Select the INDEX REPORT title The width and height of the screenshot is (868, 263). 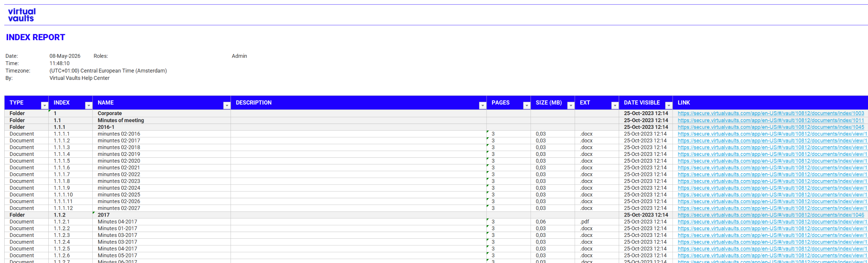coord(36,37)
